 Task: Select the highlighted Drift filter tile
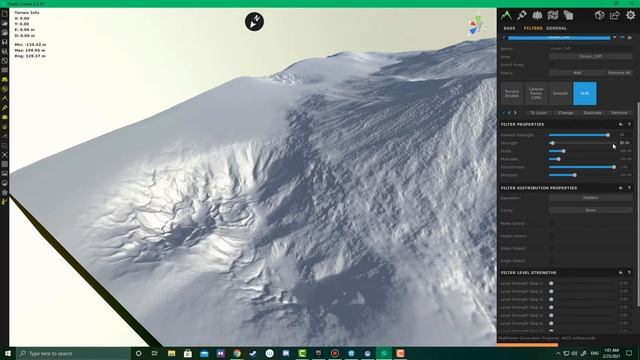point(584,93)
